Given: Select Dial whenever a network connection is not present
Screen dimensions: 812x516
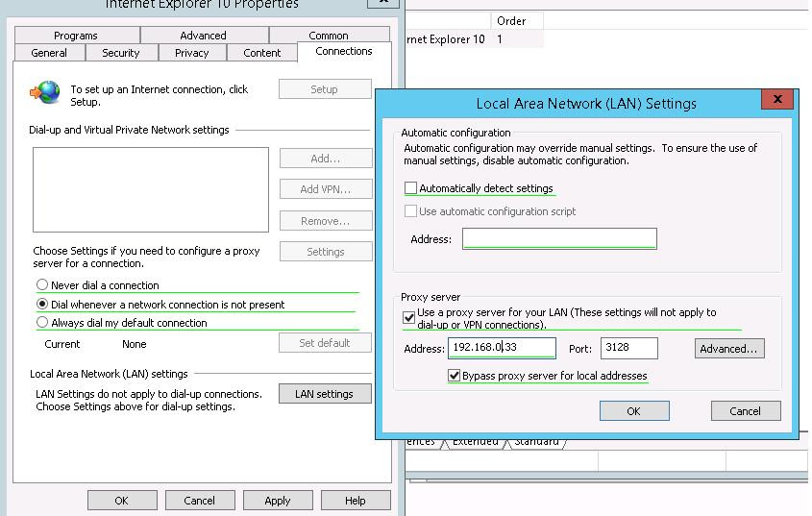Looking at the screenshot, I should click(x=42, y=304).
